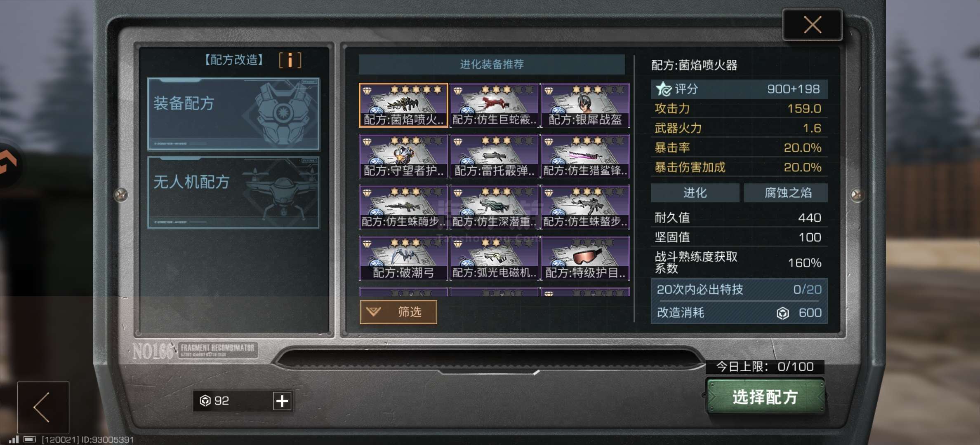Close the recipe panel with X
Screen dimensions: 980x445
pyautogui.click(x=812, y=25)
